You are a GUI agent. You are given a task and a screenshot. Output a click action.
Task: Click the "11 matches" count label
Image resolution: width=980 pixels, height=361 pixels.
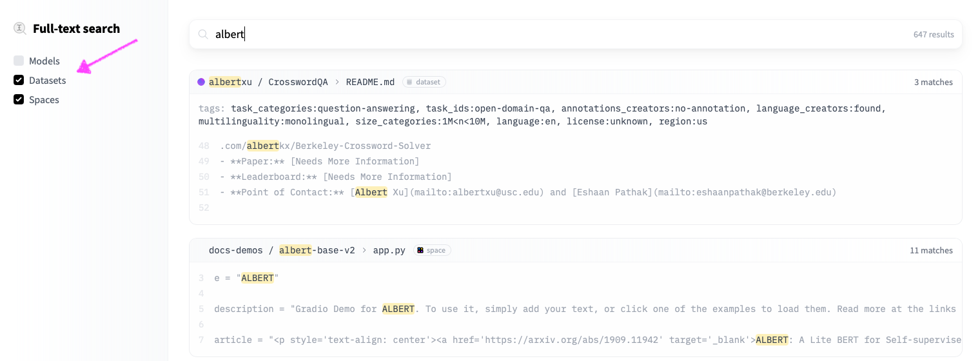[x=931, y=251]
